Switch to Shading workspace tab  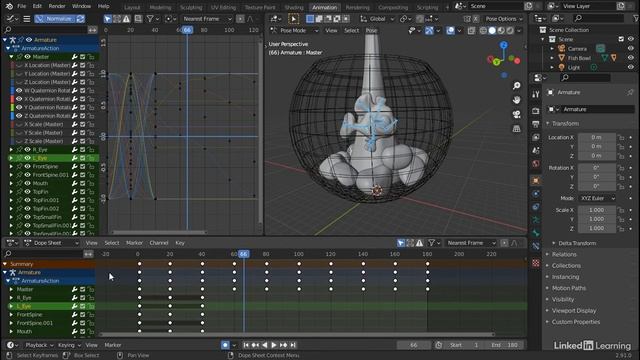tap(294, 7)
